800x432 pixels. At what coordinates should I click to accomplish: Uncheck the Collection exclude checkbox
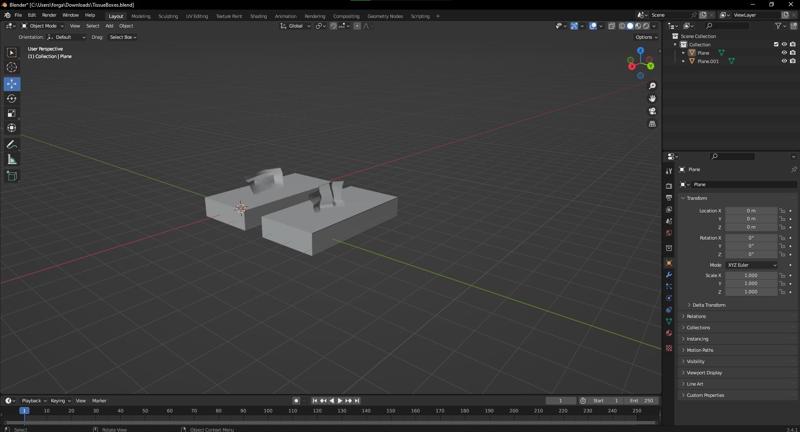click(776, 44)
